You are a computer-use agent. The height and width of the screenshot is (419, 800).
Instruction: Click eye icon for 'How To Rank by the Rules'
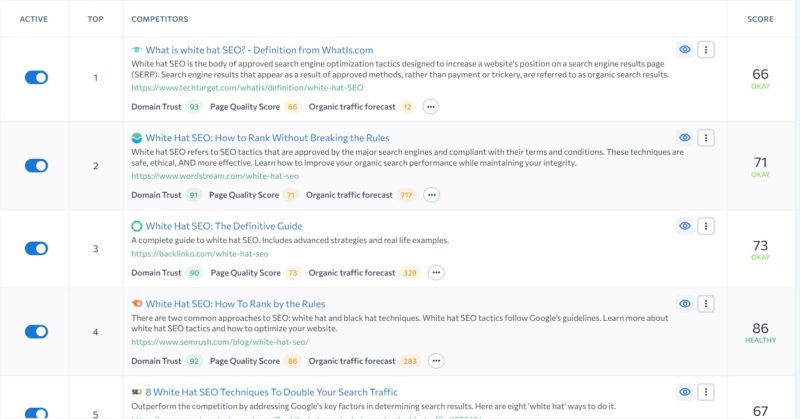685,304
